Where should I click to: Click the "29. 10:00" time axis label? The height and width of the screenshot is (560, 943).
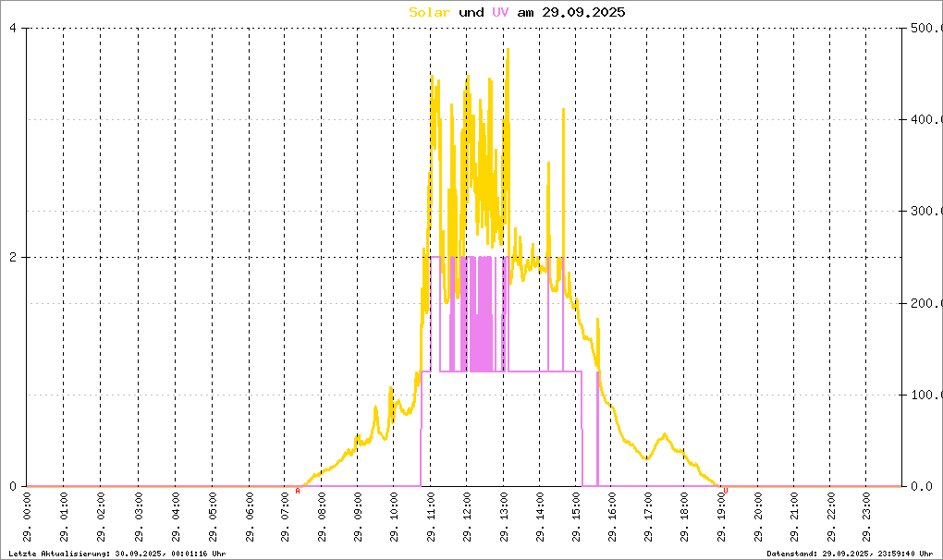pos(394,517)
